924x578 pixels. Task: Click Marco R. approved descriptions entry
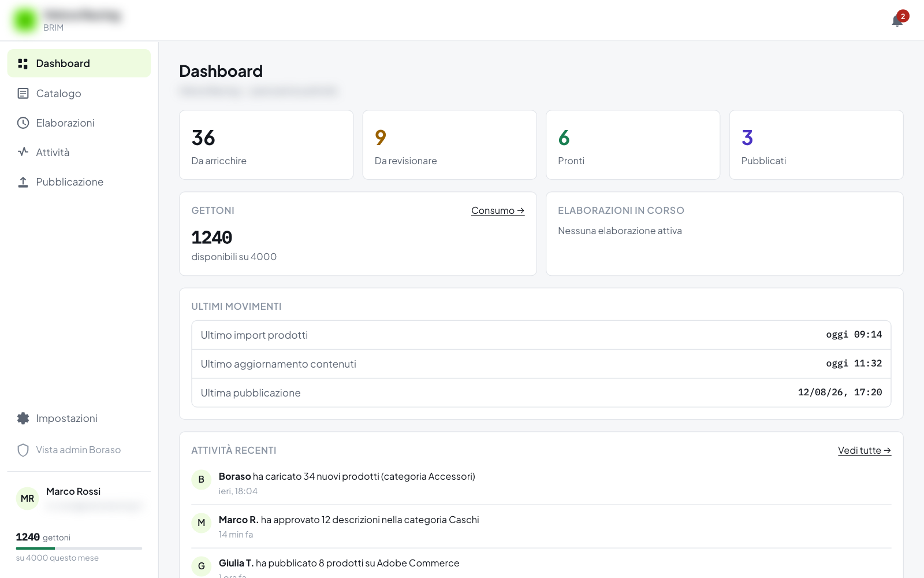click(x=541, y=527)
